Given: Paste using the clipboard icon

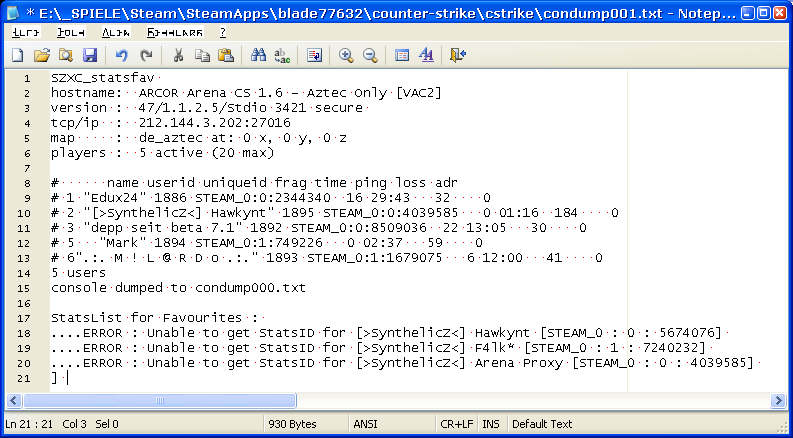Looking at the screenshot, I should point(226,55).
